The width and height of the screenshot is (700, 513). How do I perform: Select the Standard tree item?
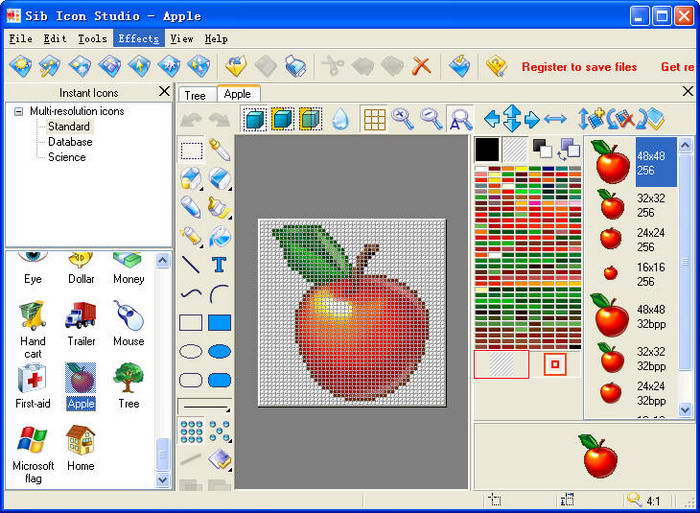(x=69, y=126)
